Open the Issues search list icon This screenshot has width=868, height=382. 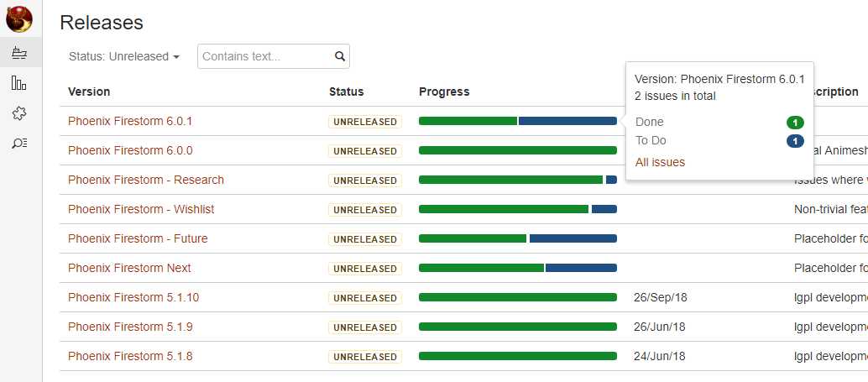[19, 144]
